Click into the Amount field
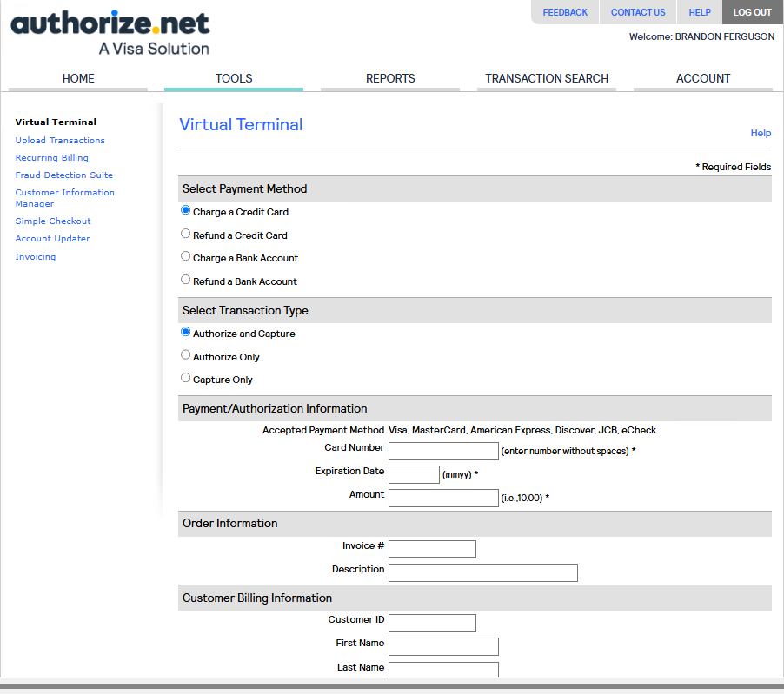Screen dimensions: 784x694 tap(443, 499)
